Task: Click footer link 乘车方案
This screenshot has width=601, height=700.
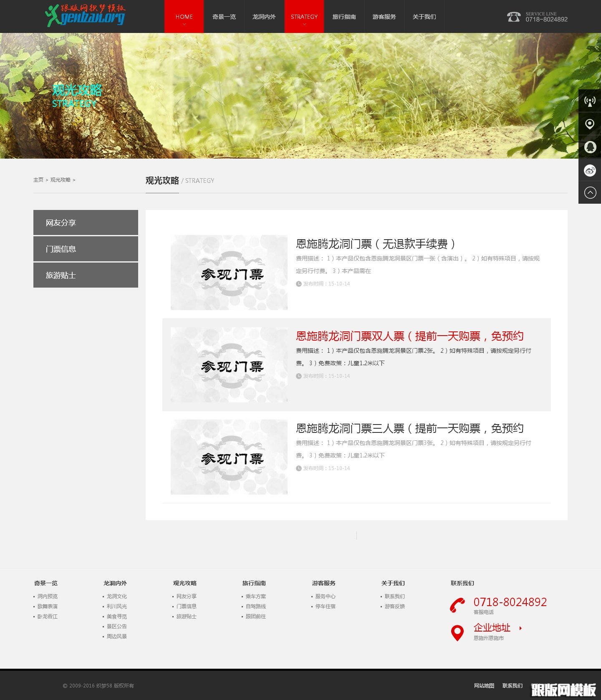Action: point(256,596)
